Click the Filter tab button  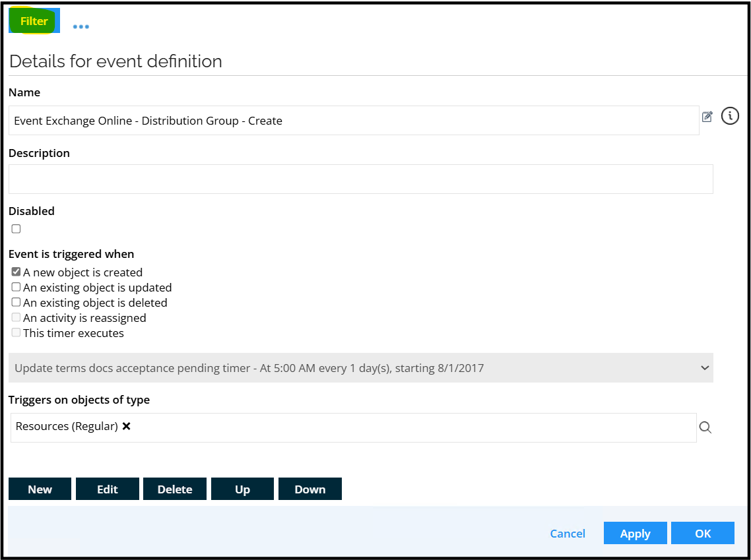tap(33, 20)
